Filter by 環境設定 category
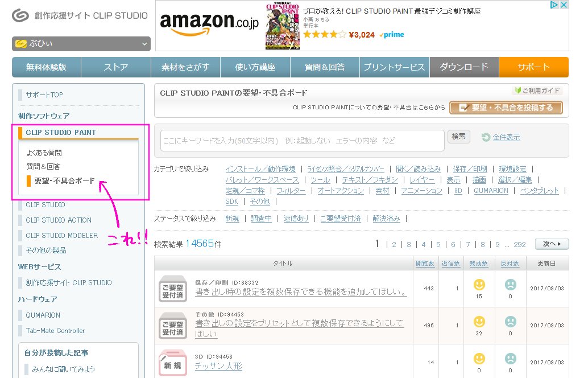Image resolution: width=588 pixels, height=378 pixels. 512,169
